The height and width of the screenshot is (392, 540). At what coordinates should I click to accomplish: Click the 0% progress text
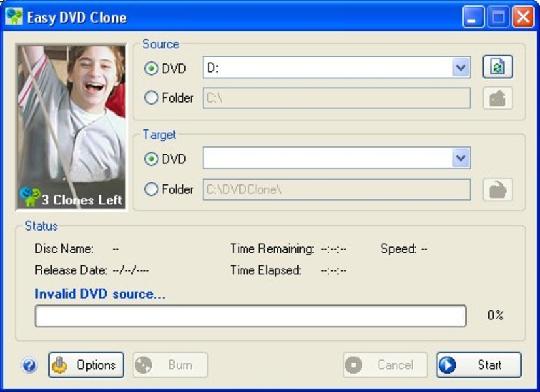pos(496,315)
